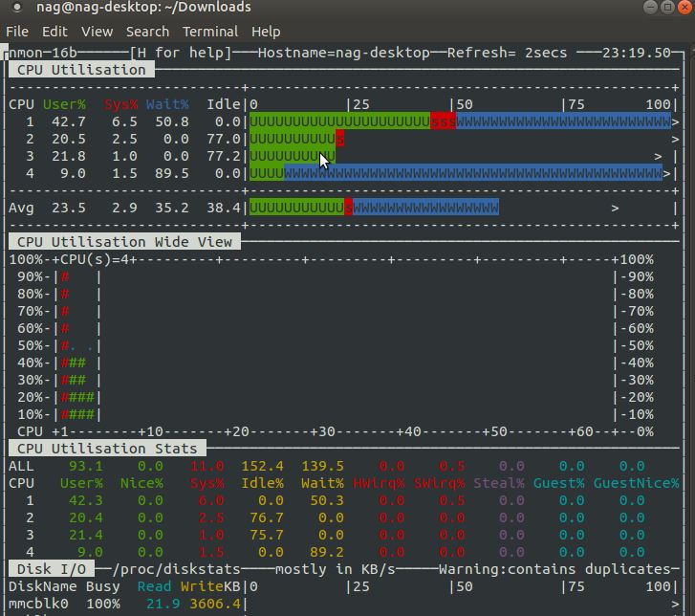The image size is (695, 616).
Task: Click the terminal window title icon
Action: point(17,7)
